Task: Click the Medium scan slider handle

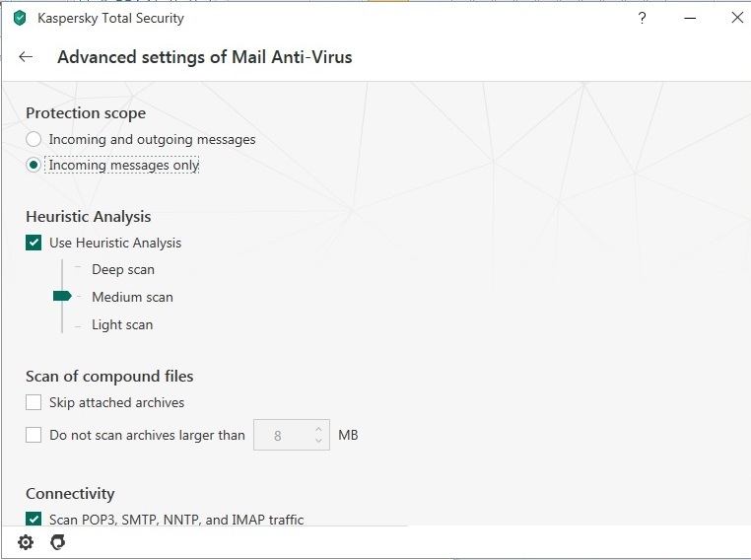Action: pyautogui.click(x=62, y=297)
